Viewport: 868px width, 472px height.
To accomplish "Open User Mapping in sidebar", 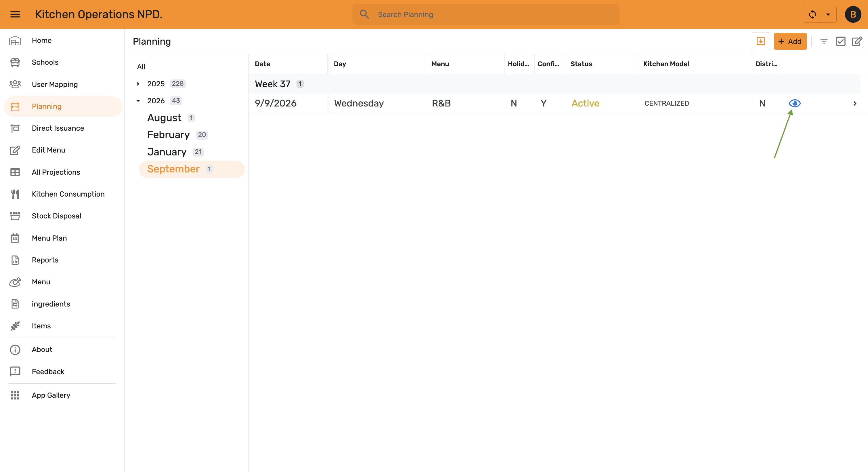I will coord(63,84).
